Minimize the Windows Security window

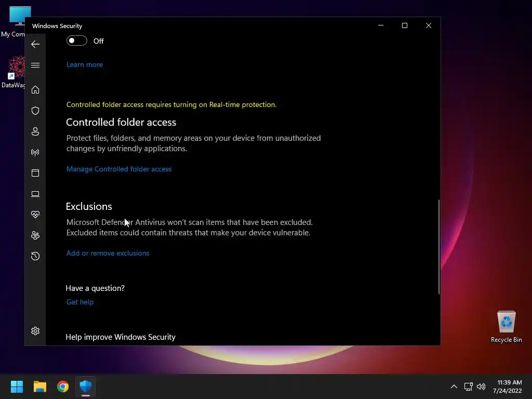click(381, 25)
